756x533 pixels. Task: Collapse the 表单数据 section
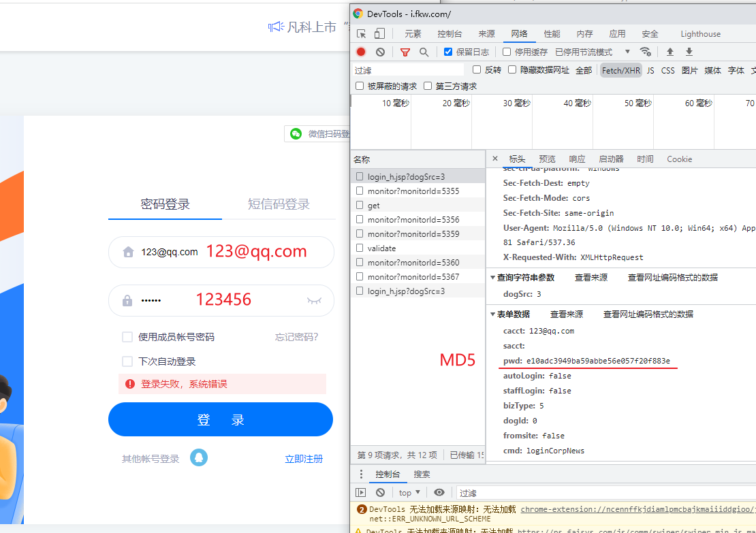[x=493, y=314]
